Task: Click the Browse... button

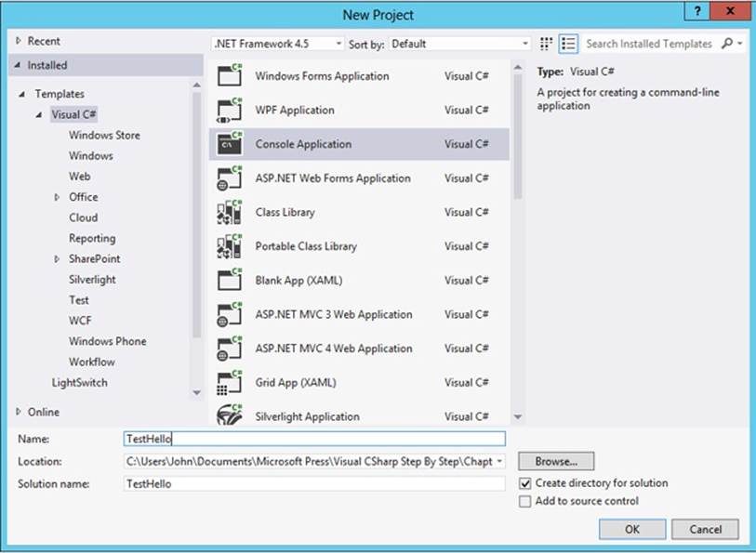Action: [x=556, y=461]
